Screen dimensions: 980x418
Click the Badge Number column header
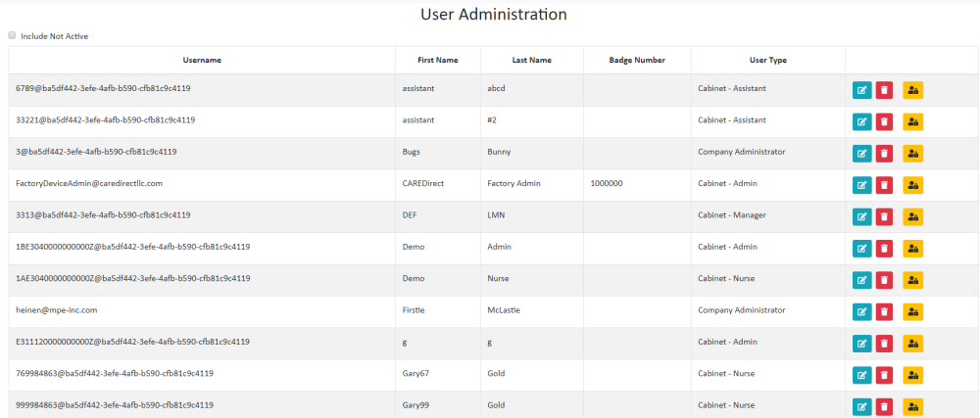[637, 60]
